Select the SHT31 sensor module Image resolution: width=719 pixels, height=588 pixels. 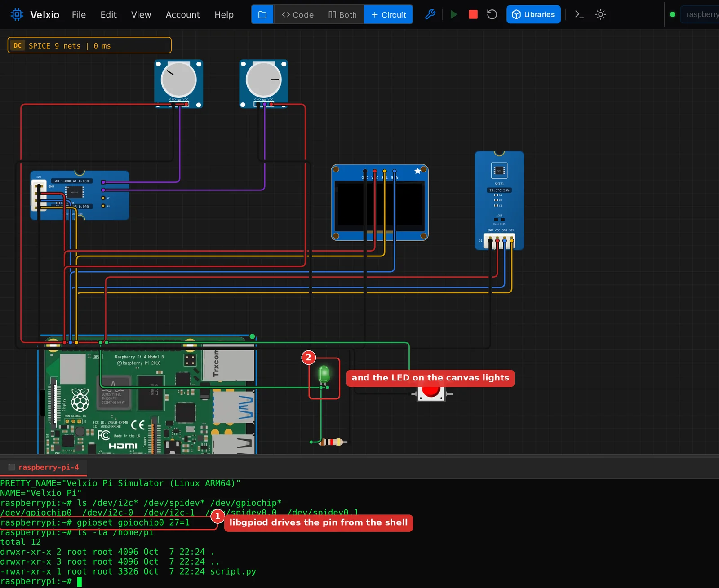point(499,200)
